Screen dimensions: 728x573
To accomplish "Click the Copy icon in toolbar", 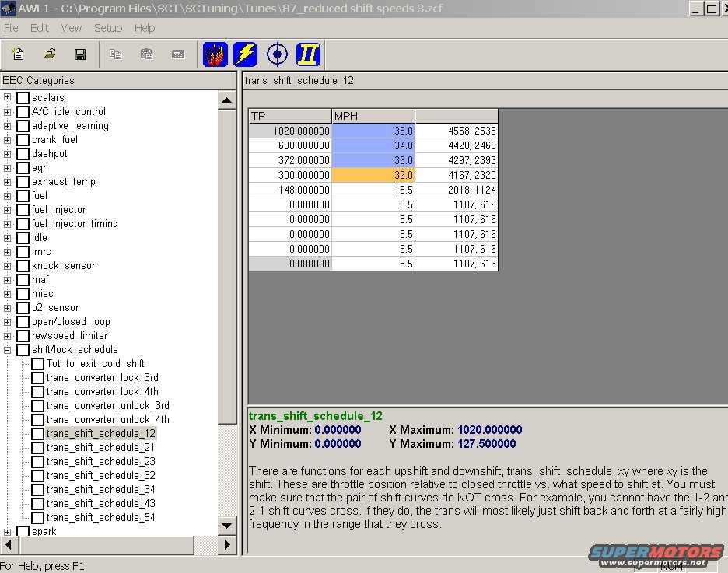I will (115, 54).
